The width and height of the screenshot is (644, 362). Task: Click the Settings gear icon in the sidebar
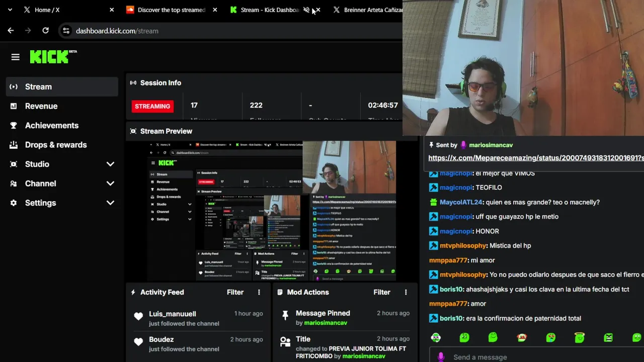point(14,203)
